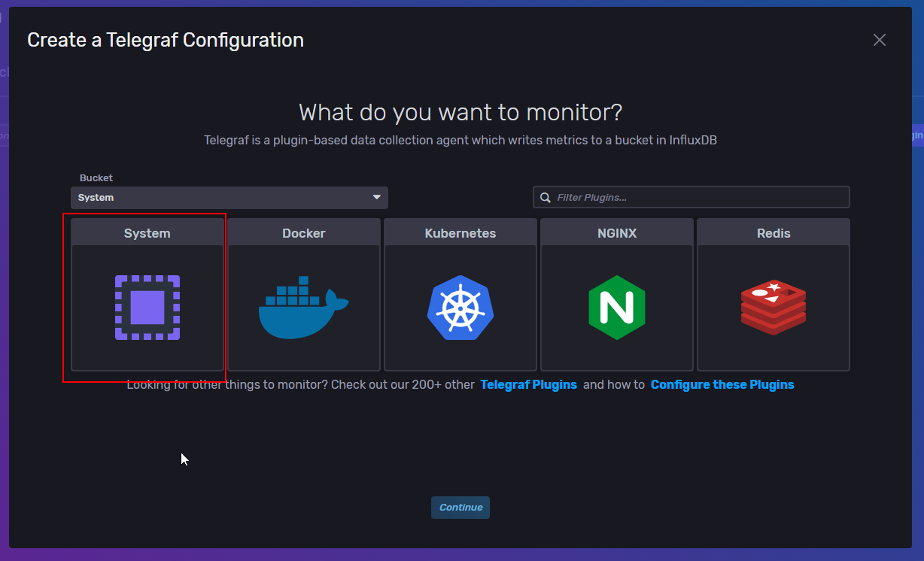Focus the Filter Plugins search field

691,197
